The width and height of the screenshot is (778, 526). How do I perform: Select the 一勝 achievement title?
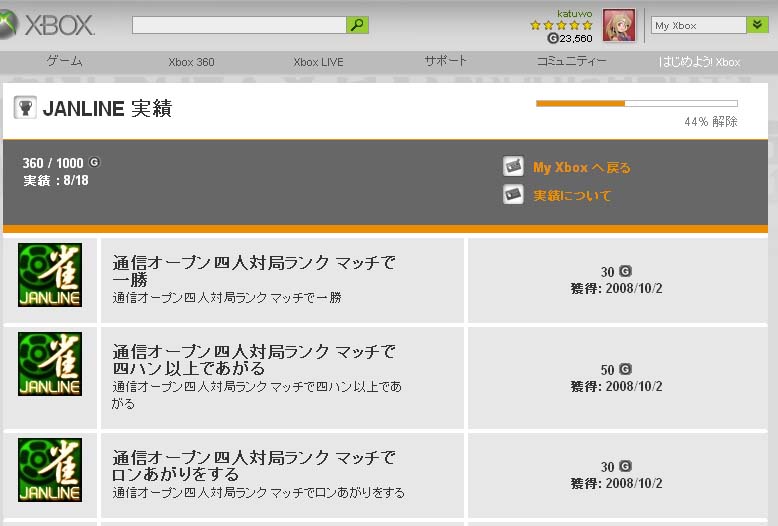click(254, 270)
